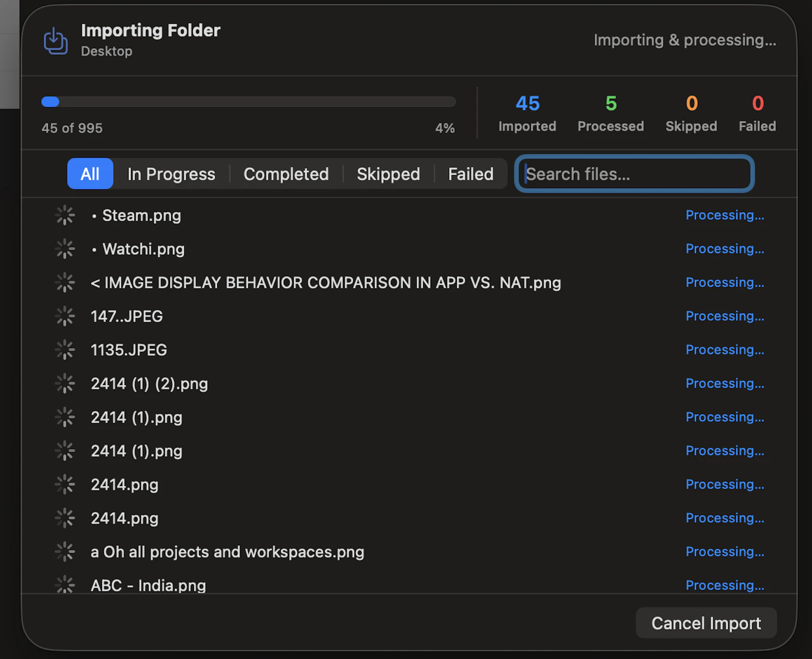Click the 'Importing & processing...' status text
The height and width of the screenshot is (659, 812).
pyautogui.click(x=685, y=40)
